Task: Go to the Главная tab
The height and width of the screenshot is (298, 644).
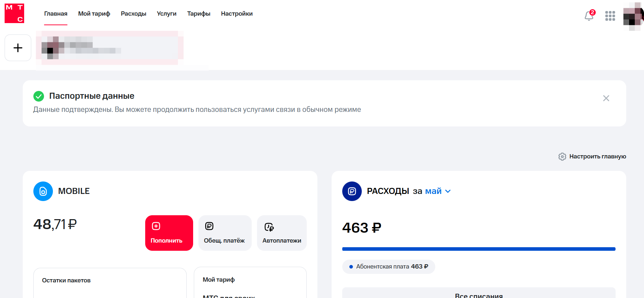Action: click(56, 13)
